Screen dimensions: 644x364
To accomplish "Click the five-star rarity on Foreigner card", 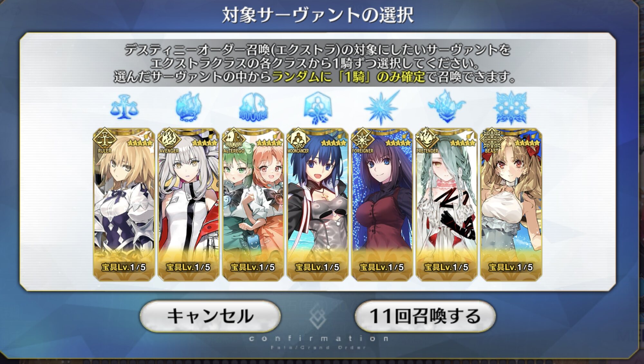I will point(398,143).
